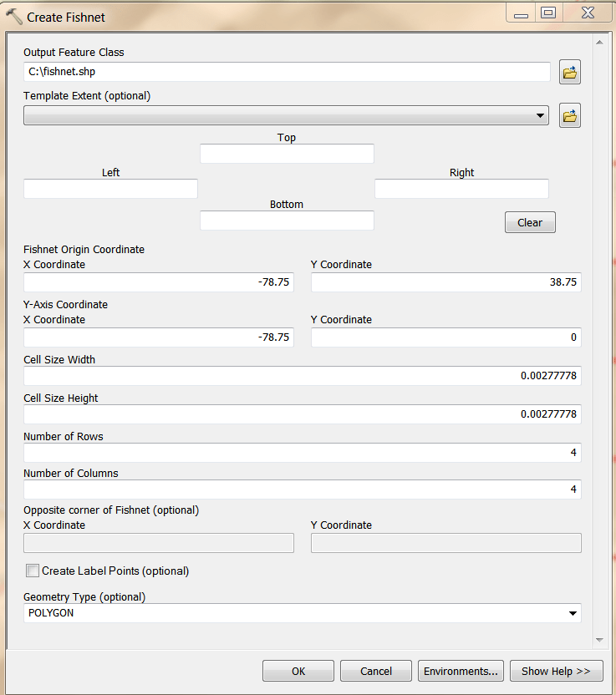Click the Opposite corner X Coordinate field
This screenshot has height=695, width=616.
coord(157,542)
